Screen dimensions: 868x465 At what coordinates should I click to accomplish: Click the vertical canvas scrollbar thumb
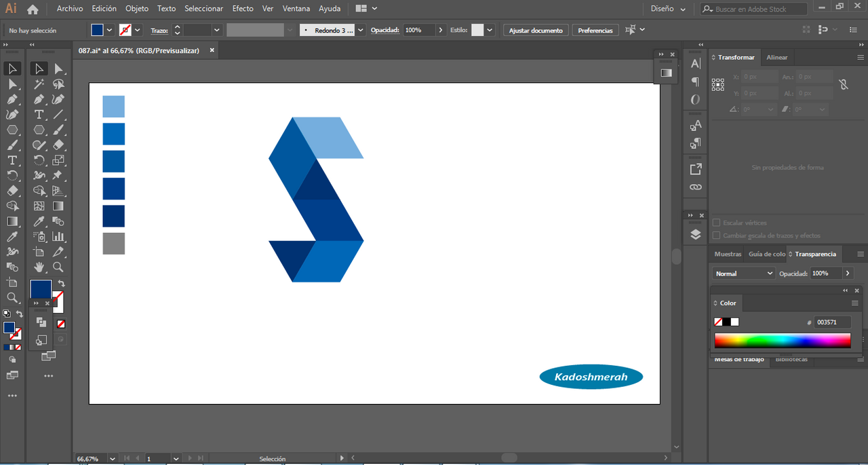676,257
